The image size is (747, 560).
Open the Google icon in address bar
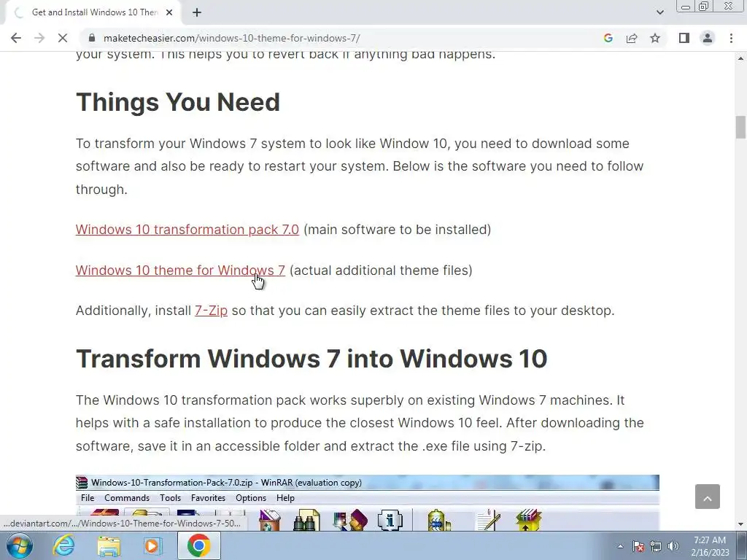(608, 38)
